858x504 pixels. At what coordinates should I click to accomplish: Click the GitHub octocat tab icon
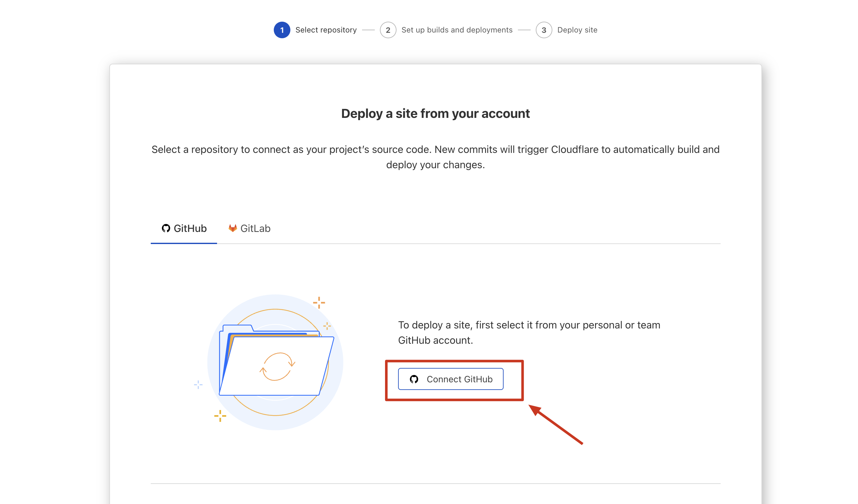tap(166, 228)
